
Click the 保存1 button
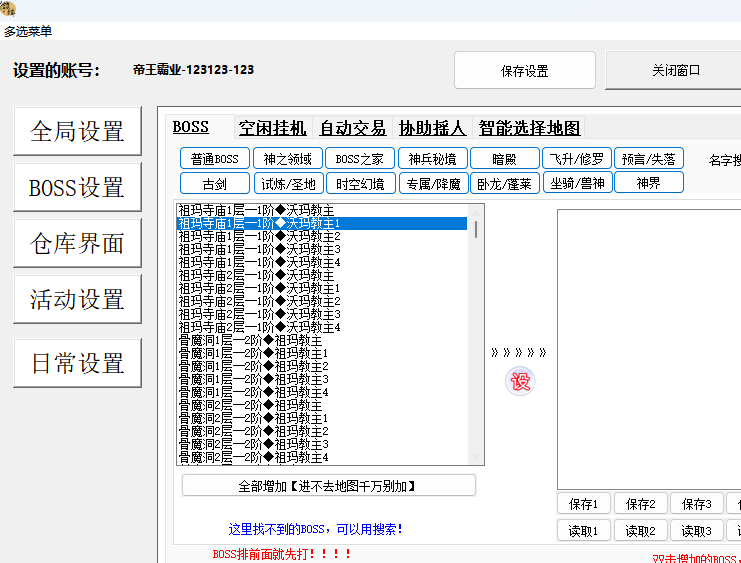click(x=584, y=504)
